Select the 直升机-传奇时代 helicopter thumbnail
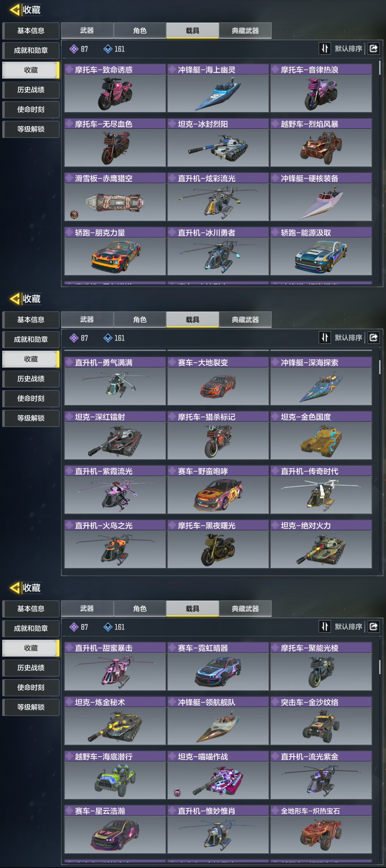Viewport: 386px width, 868px height. tap(321, 495)
